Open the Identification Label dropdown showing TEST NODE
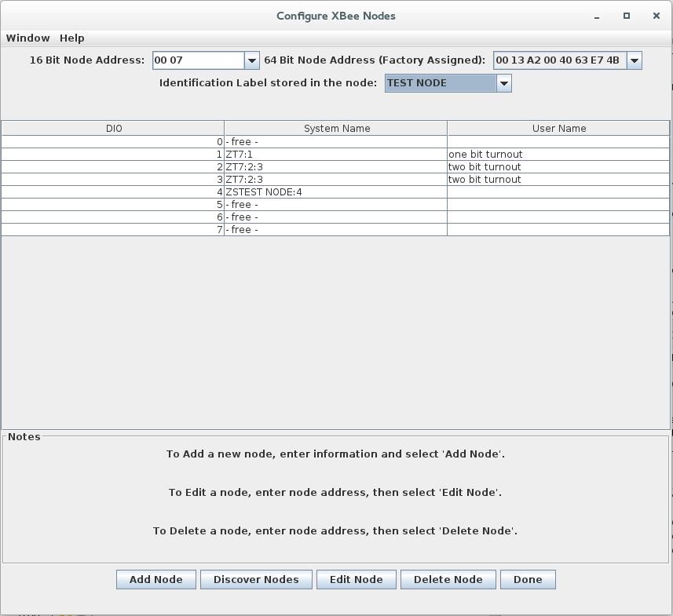 (x=503, y=82)
